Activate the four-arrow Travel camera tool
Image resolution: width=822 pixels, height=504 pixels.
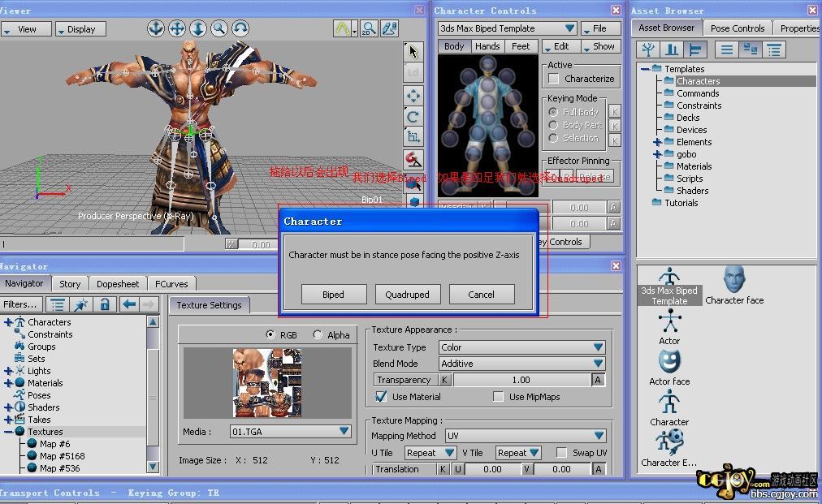click(177, 28)
